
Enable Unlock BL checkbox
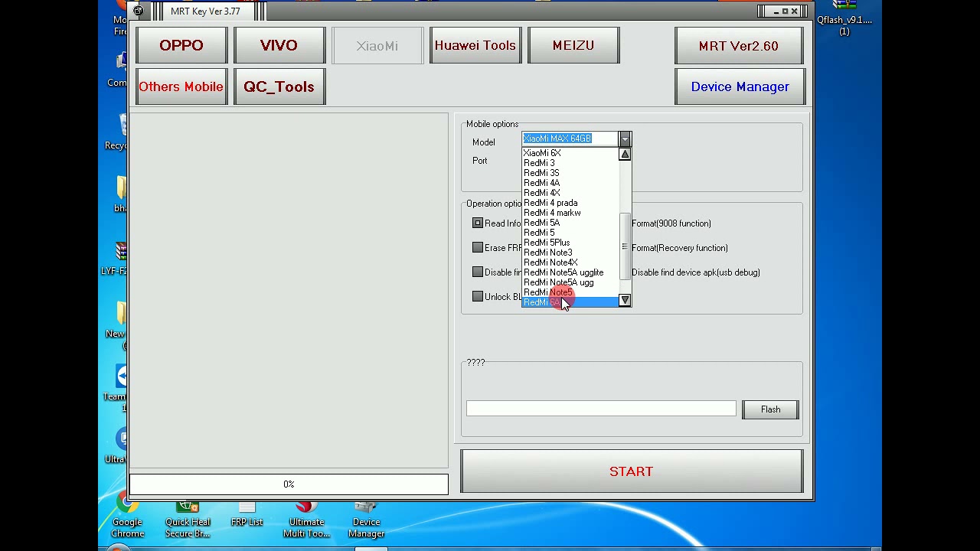click(x=478, y=297)
